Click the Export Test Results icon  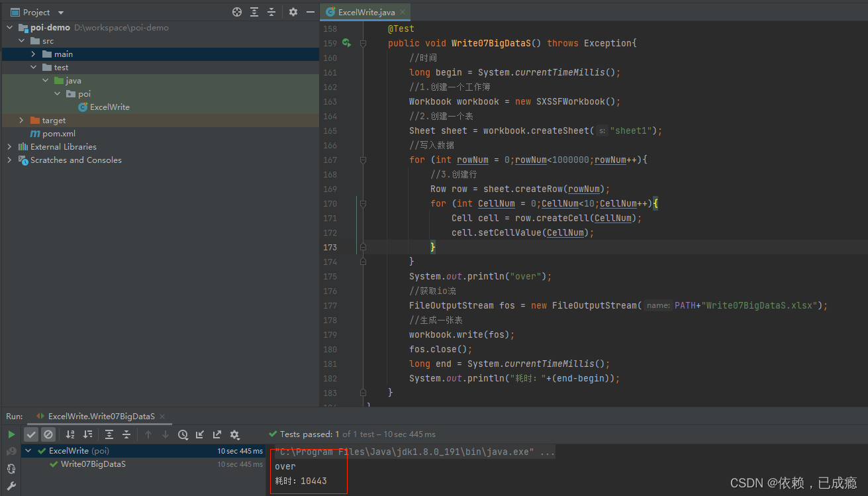coord(217,434)
